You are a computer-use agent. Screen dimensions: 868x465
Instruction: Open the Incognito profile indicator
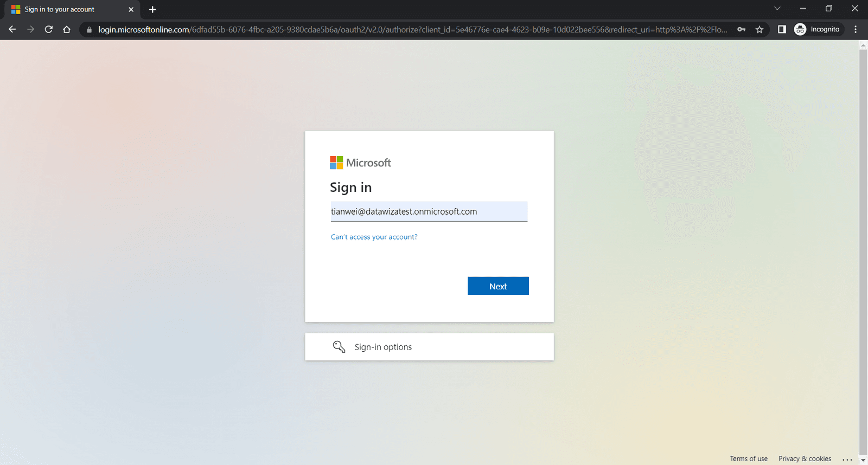click(x=818, y=29)
